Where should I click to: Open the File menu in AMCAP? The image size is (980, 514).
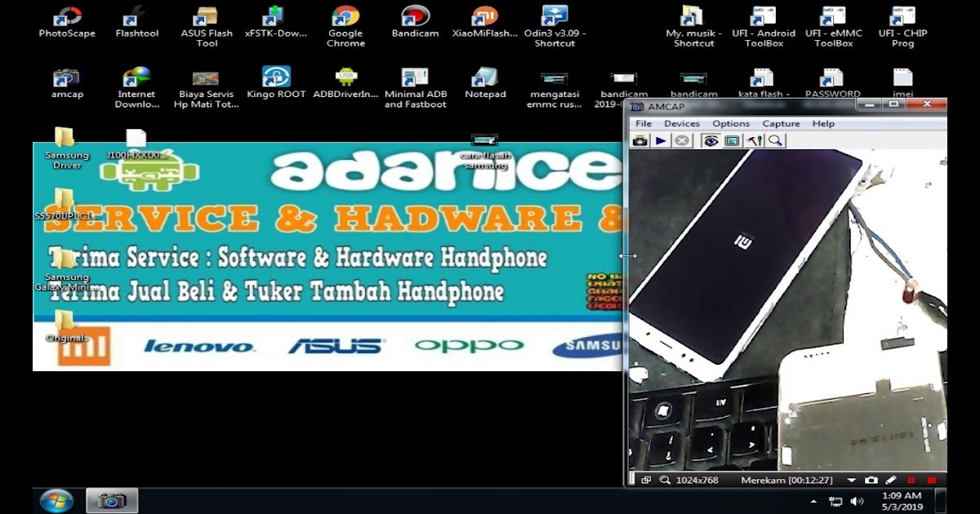644,123
